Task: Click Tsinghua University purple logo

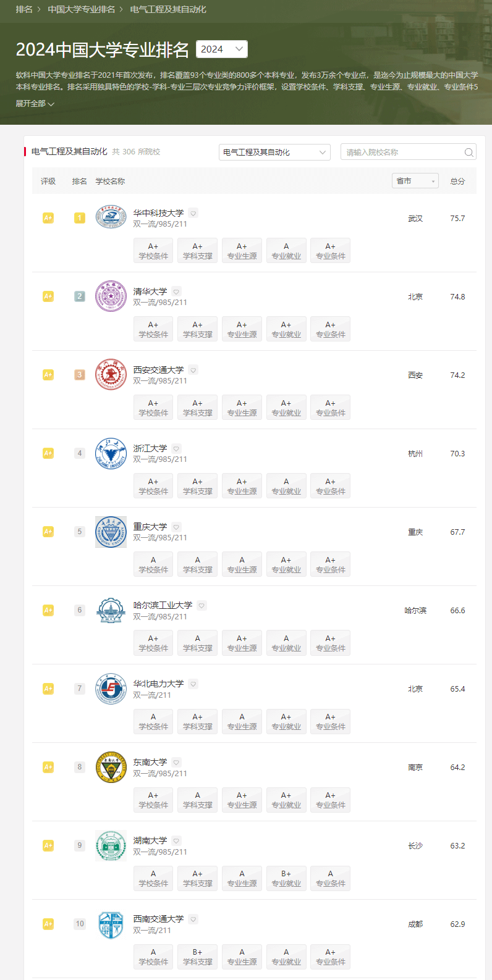Action: (x=111, y=296)
